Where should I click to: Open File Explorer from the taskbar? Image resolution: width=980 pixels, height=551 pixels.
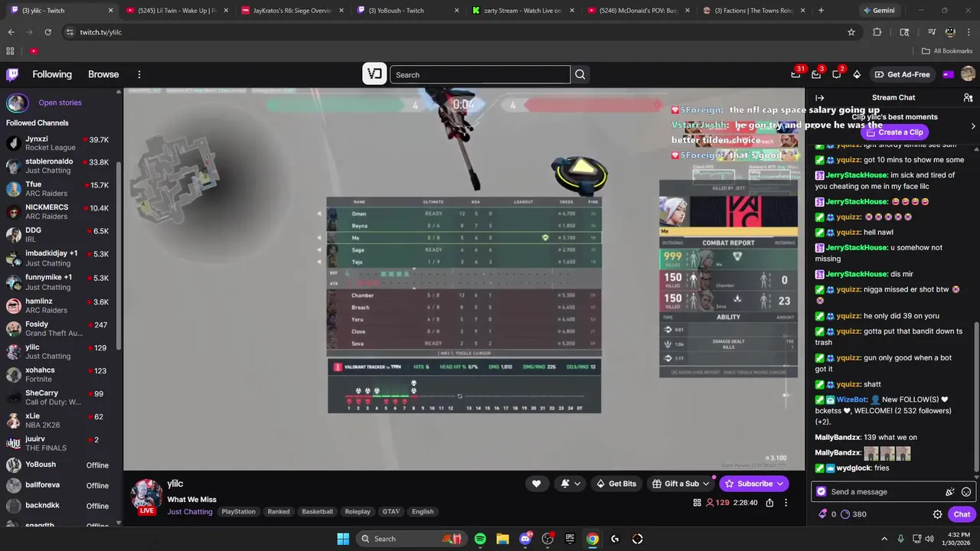[502, 539]
